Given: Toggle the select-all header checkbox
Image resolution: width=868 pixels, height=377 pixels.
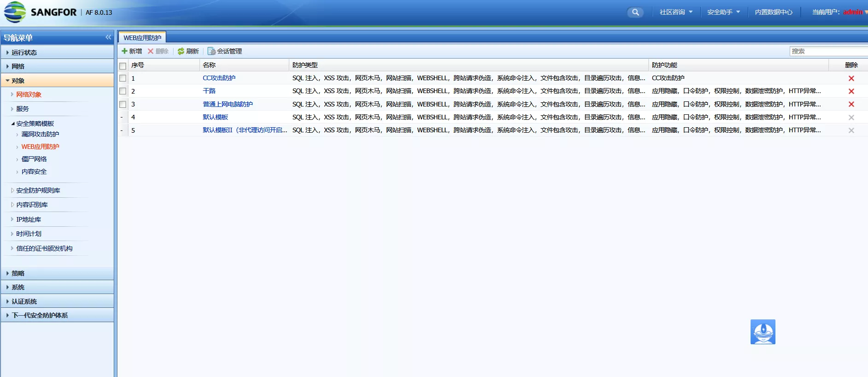Looking at the screenshot, I should click(122, 65).
